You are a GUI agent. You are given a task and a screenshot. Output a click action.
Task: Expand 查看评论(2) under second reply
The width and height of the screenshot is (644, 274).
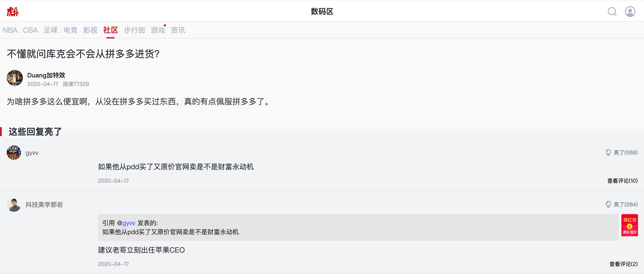(x=623, y=264)
